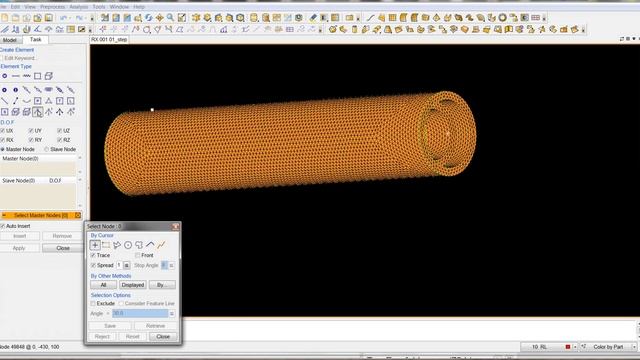Click the Apply button
The width and height of the screenshot is (640, 360).
coord(19,248)
